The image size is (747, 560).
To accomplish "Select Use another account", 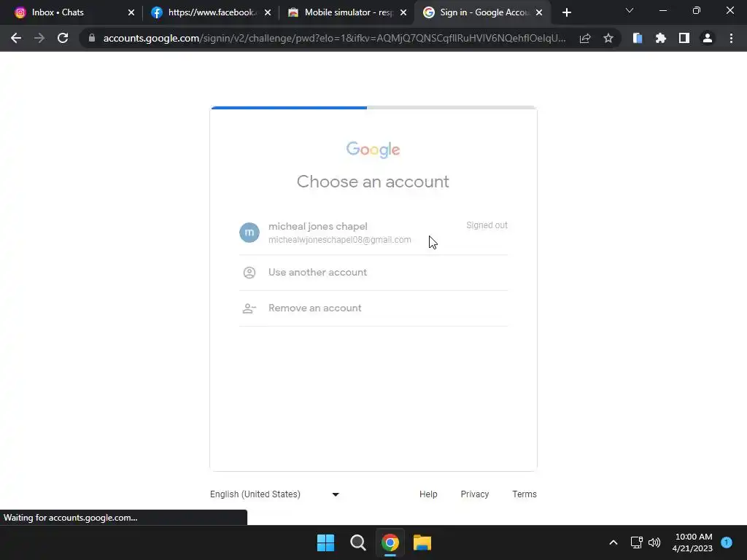I will click(373, 273).
